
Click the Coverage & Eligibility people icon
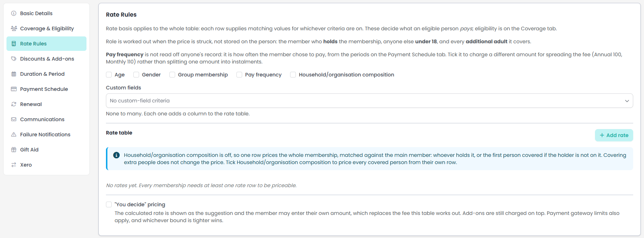coord(14,28)
